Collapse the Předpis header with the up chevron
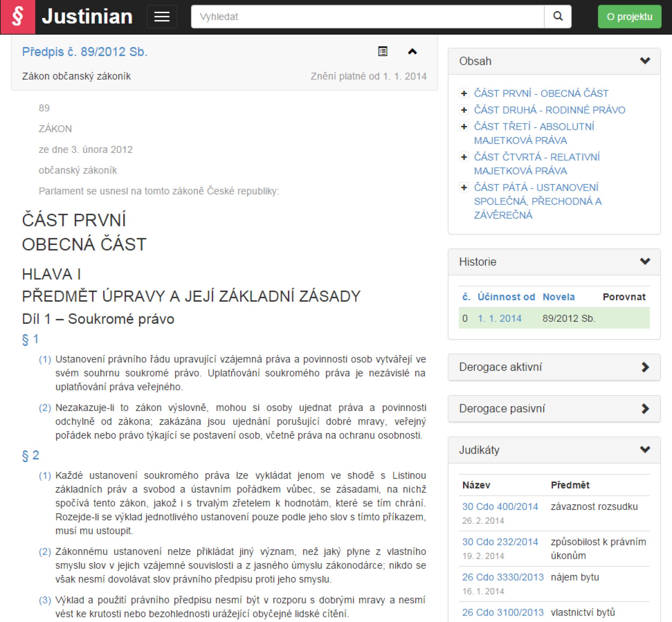The width and height of the screenshot is (672, 622). click(x=412, y=51)
